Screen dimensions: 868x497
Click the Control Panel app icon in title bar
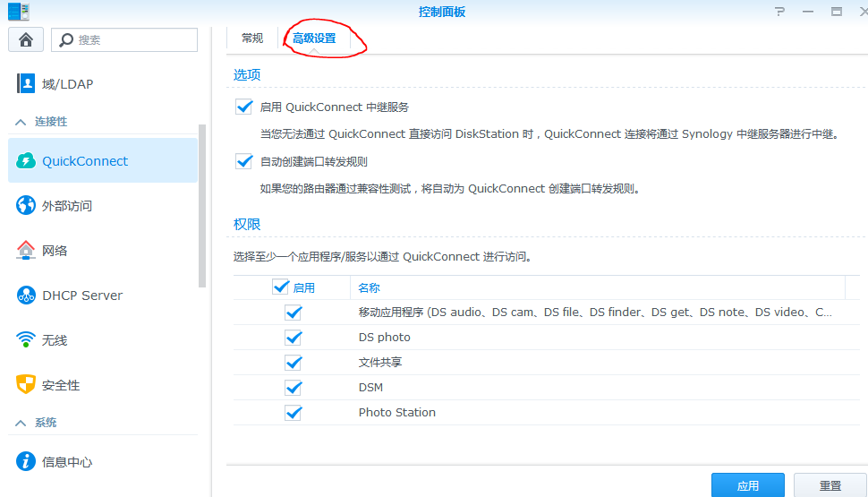(x=18, y=11)
